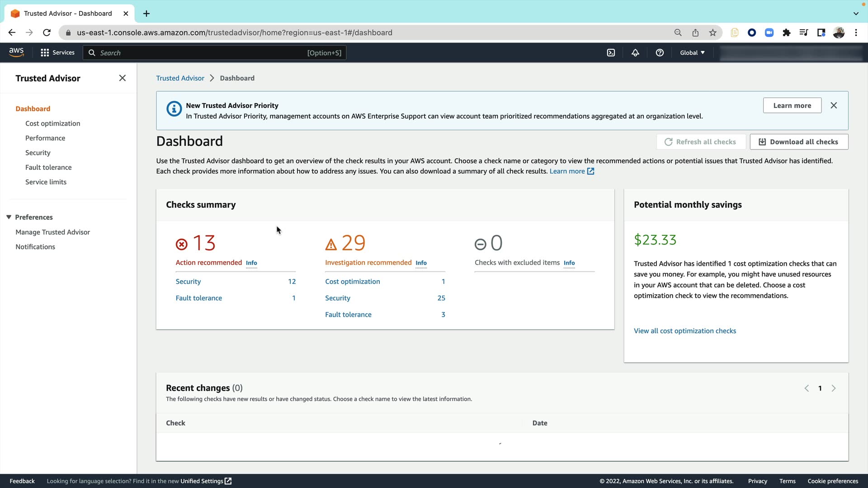Viewport: 868px width, 488px height.
Task: Open Cost optimization in the sidebar
Action: coord(52,123)
